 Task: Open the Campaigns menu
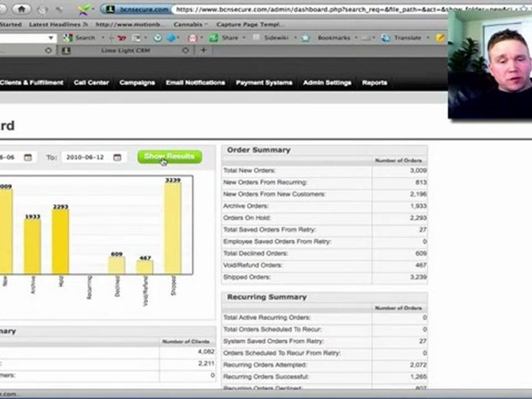point(137,83)
